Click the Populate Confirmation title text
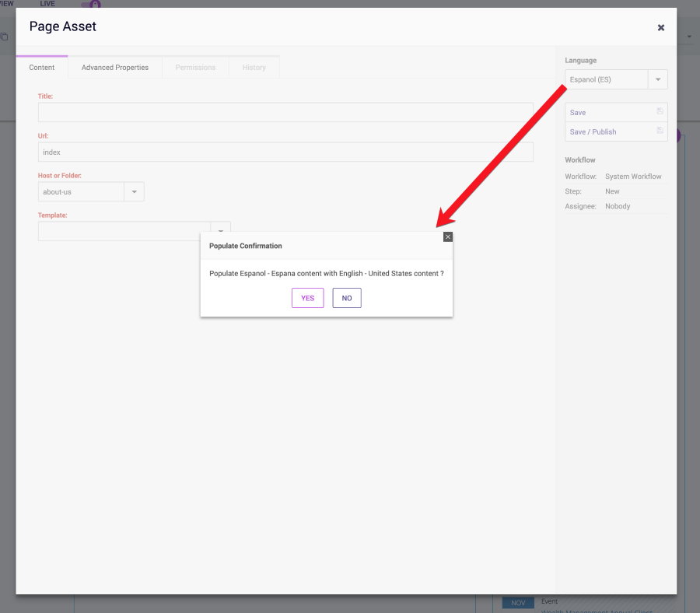700x613 pixels. point(246,246)
